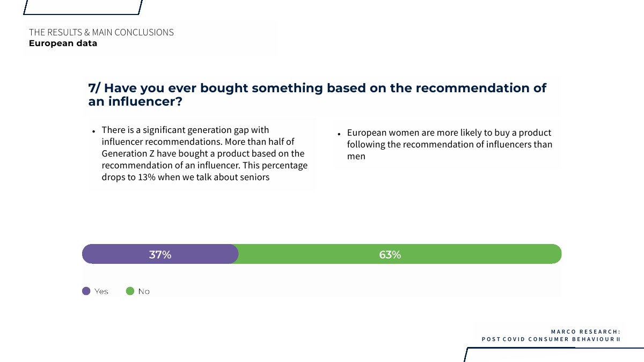Click the top-left decorative outline shape
The height and width of the screenshot is (362, 644).
click(x=83, y=8)
